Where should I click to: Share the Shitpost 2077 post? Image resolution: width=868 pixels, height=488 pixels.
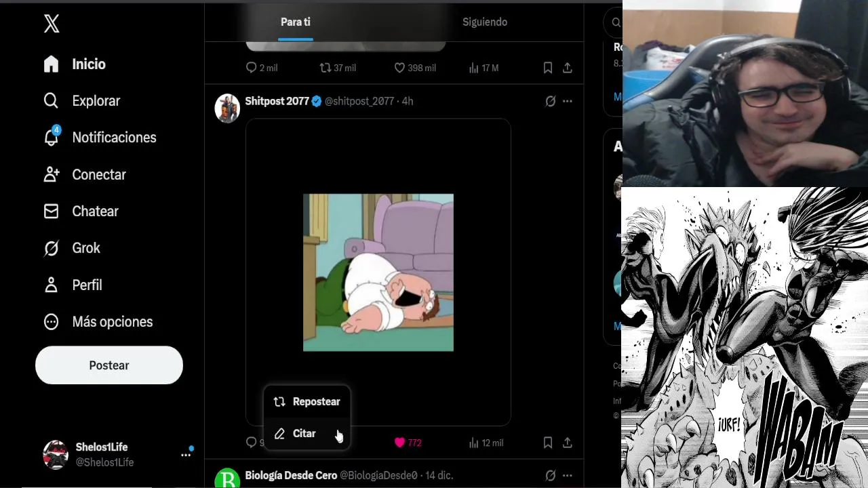click(568, 443)
